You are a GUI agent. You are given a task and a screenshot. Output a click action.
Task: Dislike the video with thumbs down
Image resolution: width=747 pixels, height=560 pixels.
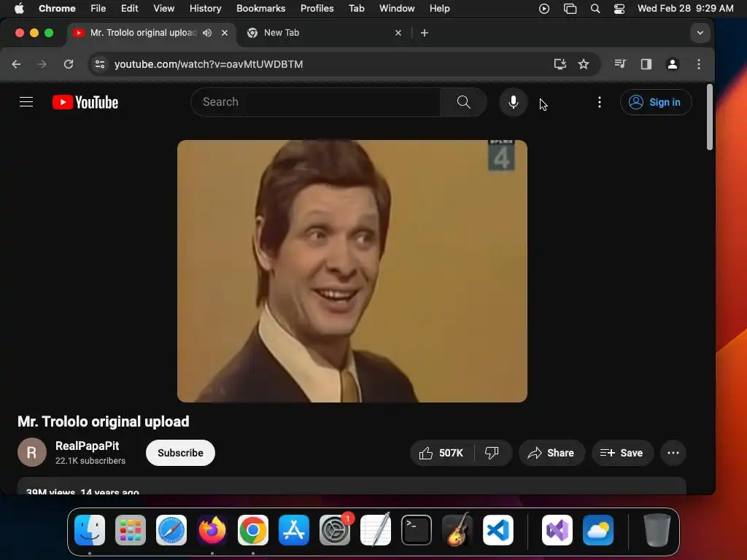pyautogui.click(x=492, y=453)
